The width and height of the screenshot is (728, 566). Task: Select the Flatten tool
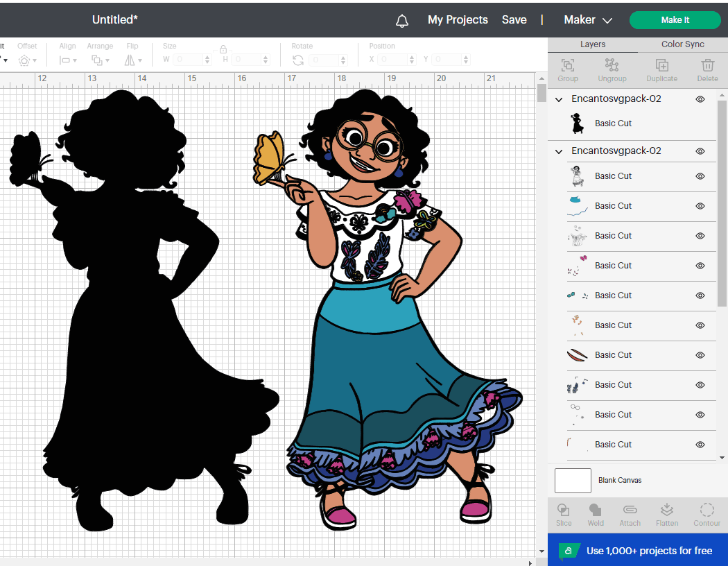667,510
